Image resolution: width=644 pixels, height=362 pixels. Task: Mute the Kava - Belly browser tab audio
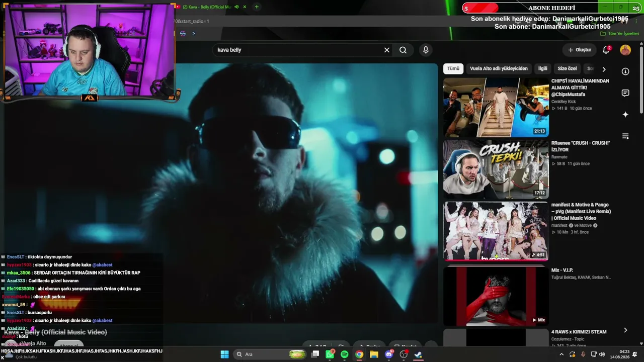pyautogui.click(x=236, y=7)
